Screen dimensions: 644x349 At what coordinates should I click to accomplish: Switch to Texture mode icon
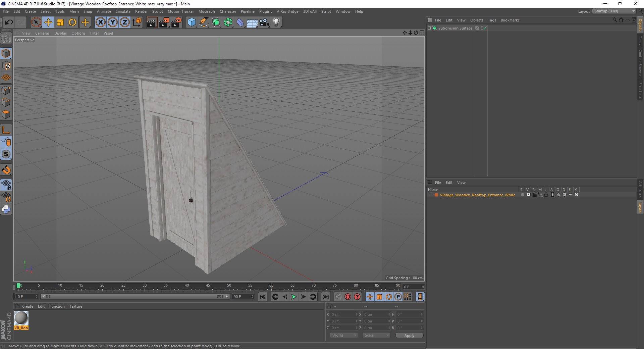pos(6,66)
